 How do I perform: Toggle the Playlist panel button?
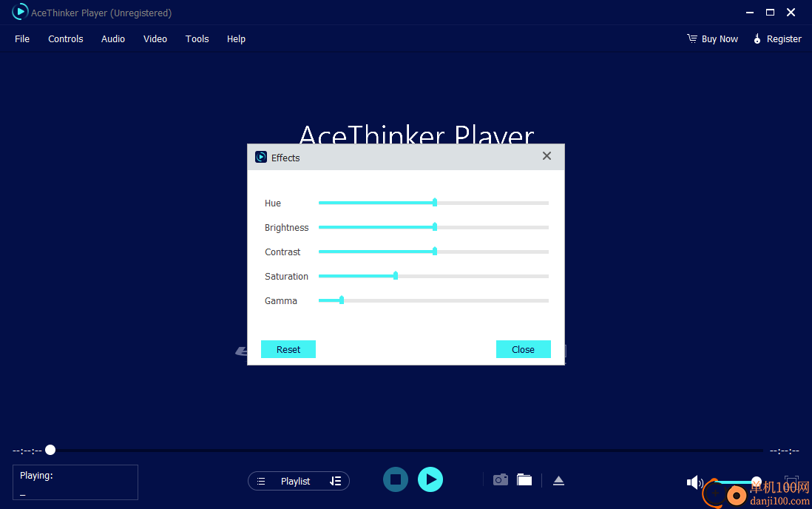[299, 481]
